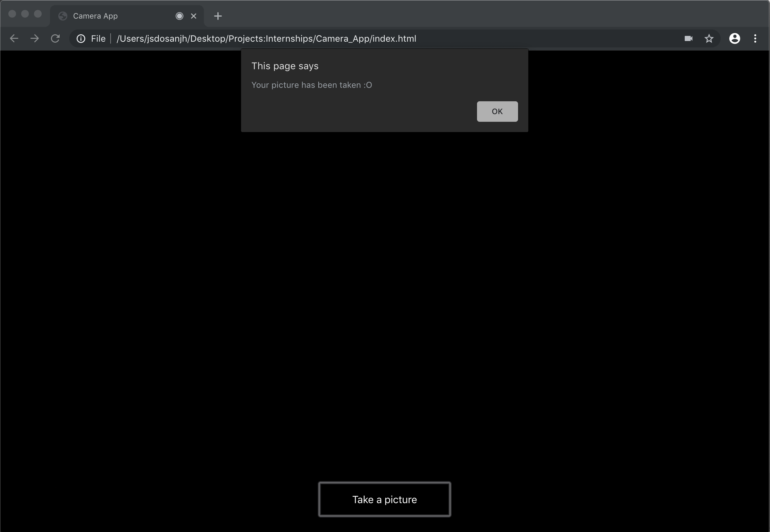Maximize the browser window
The image size is (770, 532).
coord(38,14)
